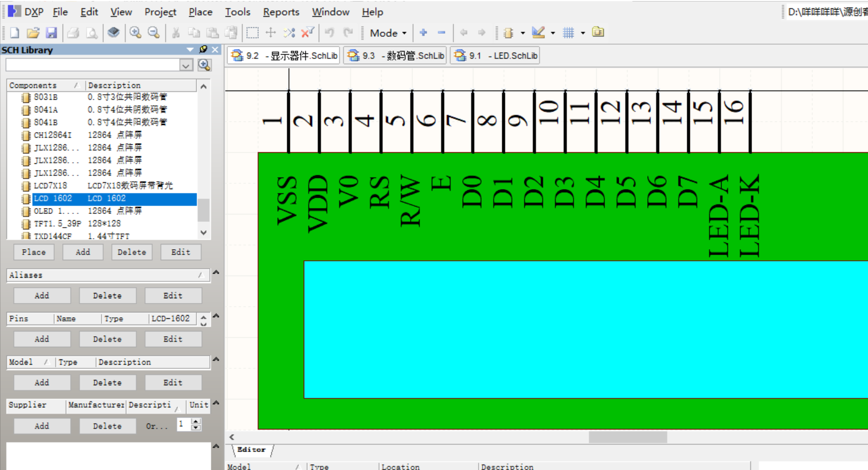This screenshot has width=868, height=470.
Task: Click the component filter input field
Action: point(93,65)
